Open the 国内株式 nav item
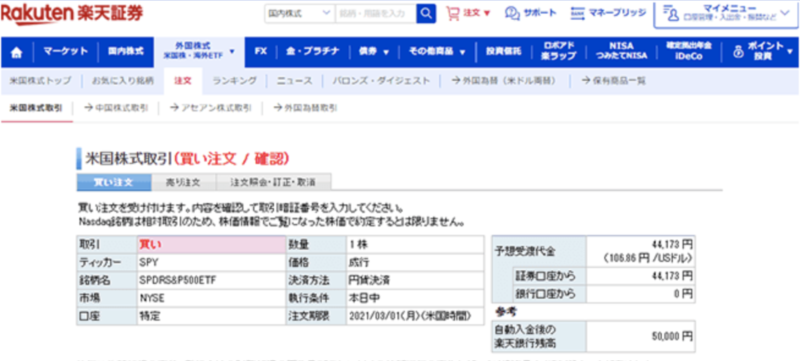 tap(126, 51)
